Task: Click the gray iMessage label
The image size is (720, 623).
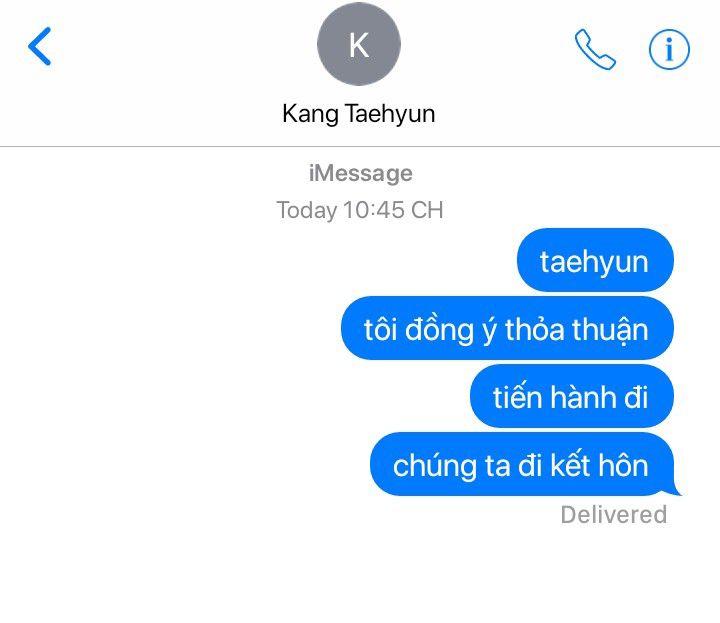Action: [x=360, y=174]
